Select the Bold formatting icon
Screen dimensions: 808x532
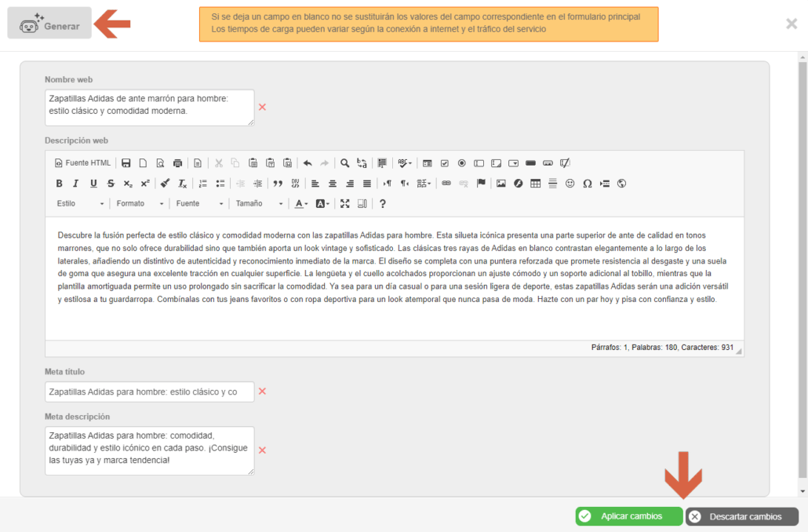[x=59, y=183]
